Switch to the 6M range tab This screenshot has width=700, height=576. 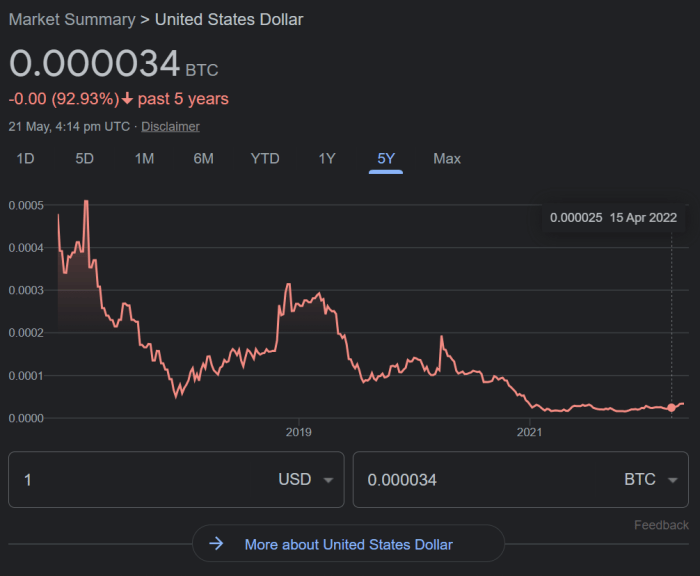(x=204, y=159)
